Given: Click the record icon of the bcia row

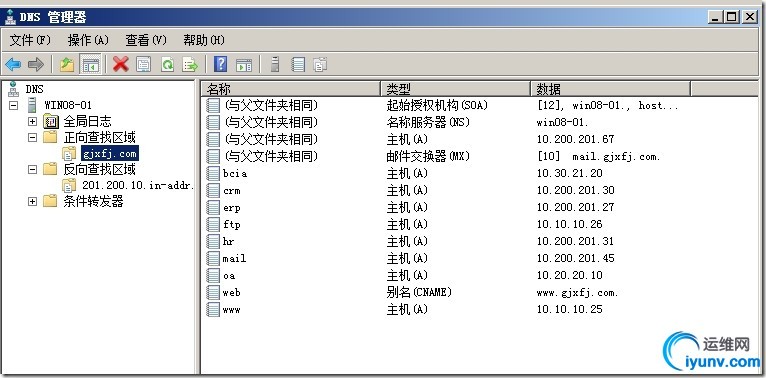Looking at the screenshot, I should 213,173.
